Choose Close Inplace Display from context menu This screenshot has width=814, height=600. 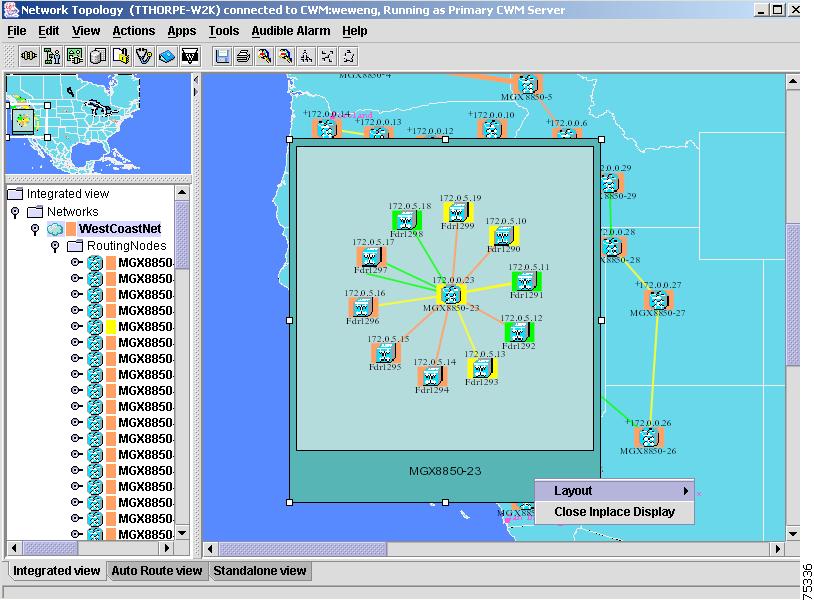[614, 512]
